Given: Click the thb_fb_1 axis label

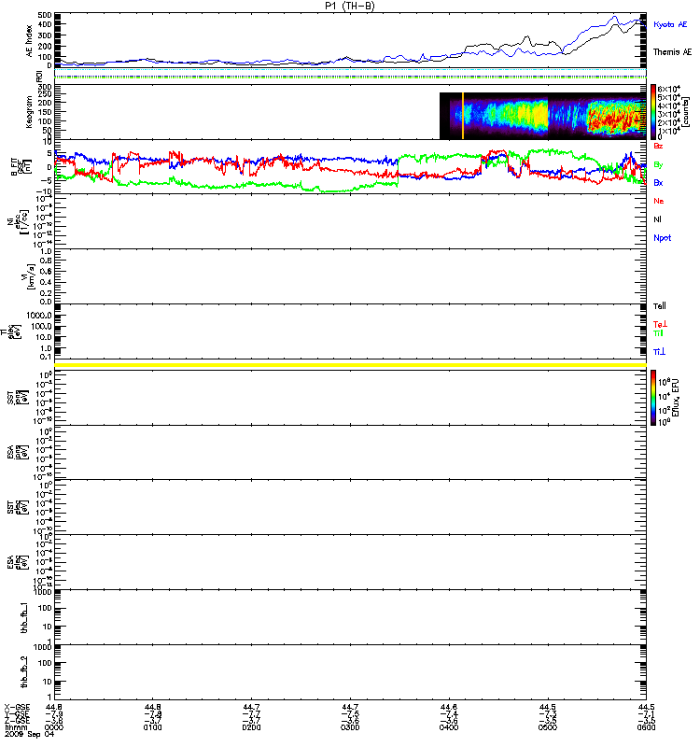Looking at the screenshot, I should pos(24,618).
